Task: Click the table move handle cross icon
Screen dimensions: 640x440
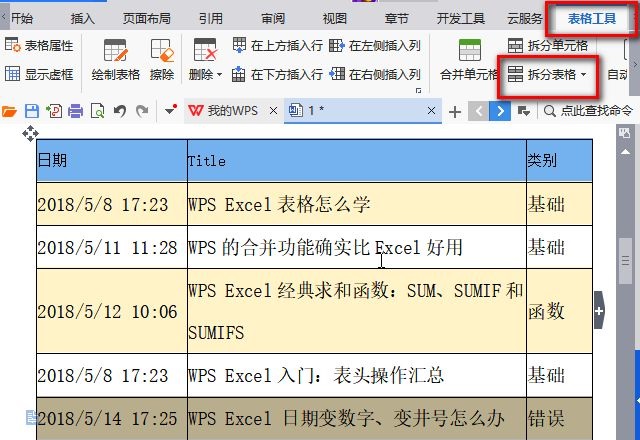Action: point(30,133)
